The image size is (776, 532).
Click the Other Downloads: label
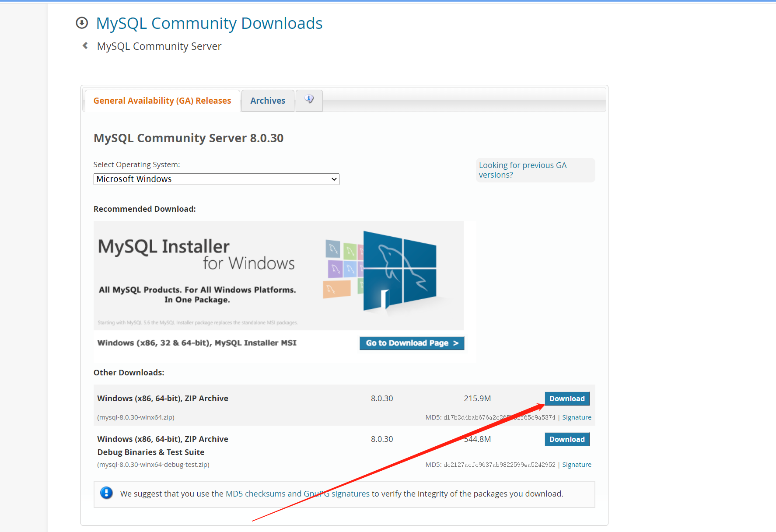tap(129, 373)
